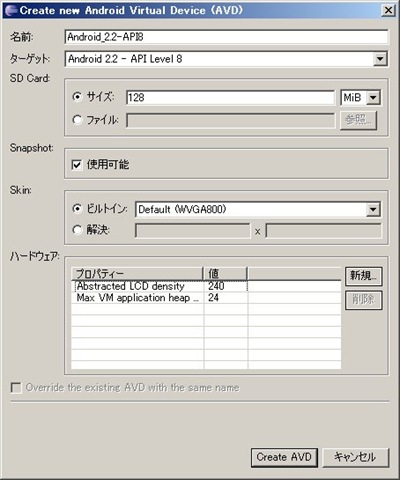Uncheck the Snapshot 使用可能 checkbox
Viewport: 400px width, 480px height.
pos(76,165)
